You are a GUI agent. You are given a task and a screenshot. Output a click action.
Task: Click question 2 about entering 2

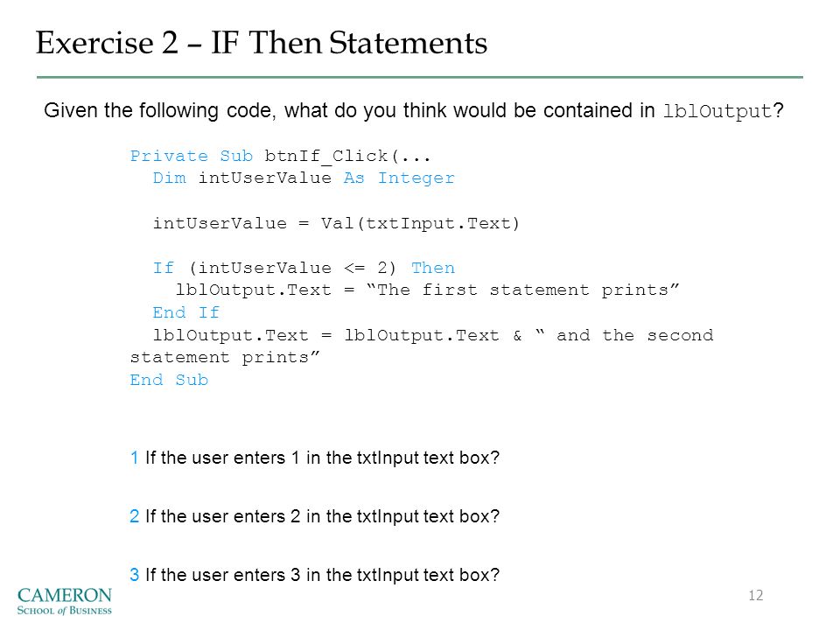pyautogui.click(x=314, y=516)
